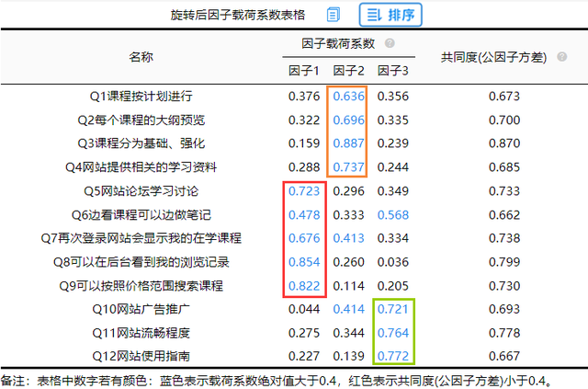Click the 0.887 loading for Q3
The image size is (588, 389).
coord(348,143)
